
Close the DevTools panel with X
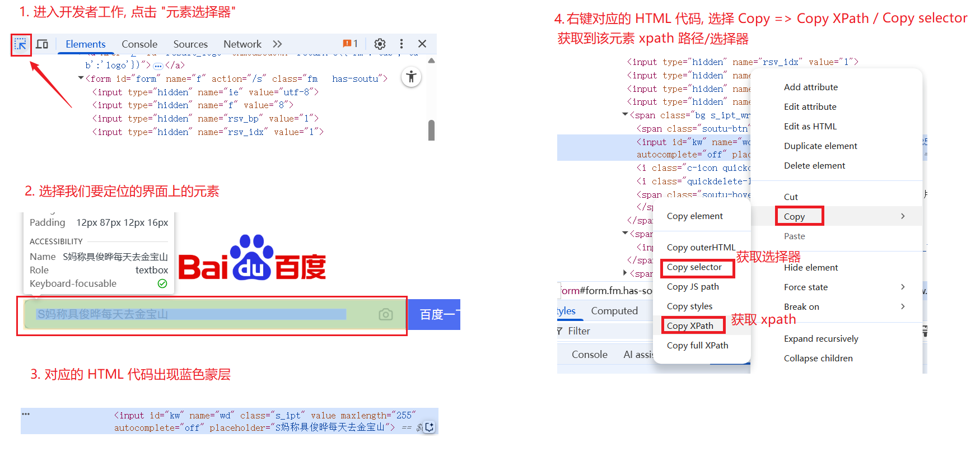(422, 44)
